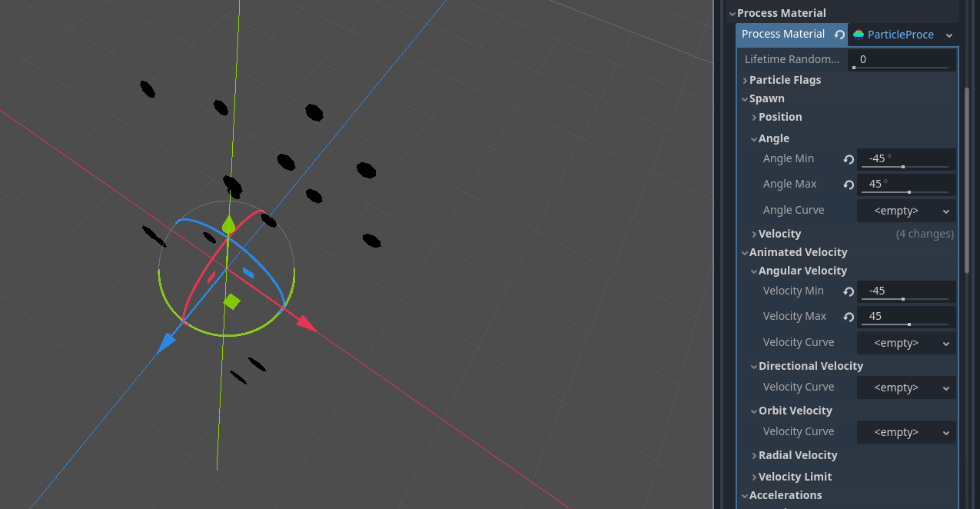Expand the Particle Flags section

pyautogui.click(x=784, y=80)
